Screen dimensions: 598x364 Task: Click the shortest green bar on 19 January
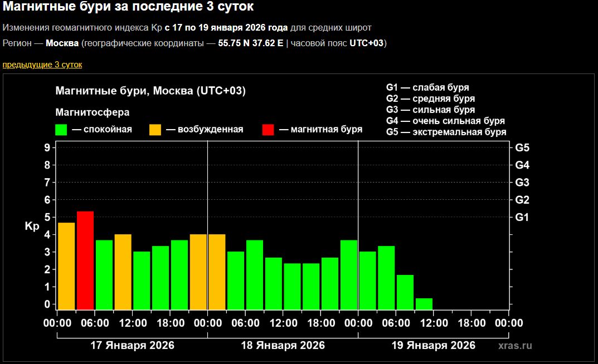pyautogui.click(x=424, y=303)
